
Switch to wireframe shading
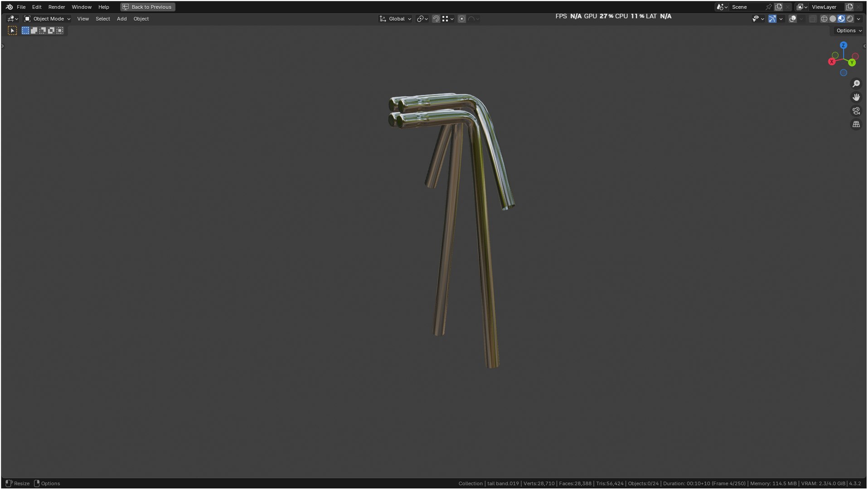click(824, 19)
